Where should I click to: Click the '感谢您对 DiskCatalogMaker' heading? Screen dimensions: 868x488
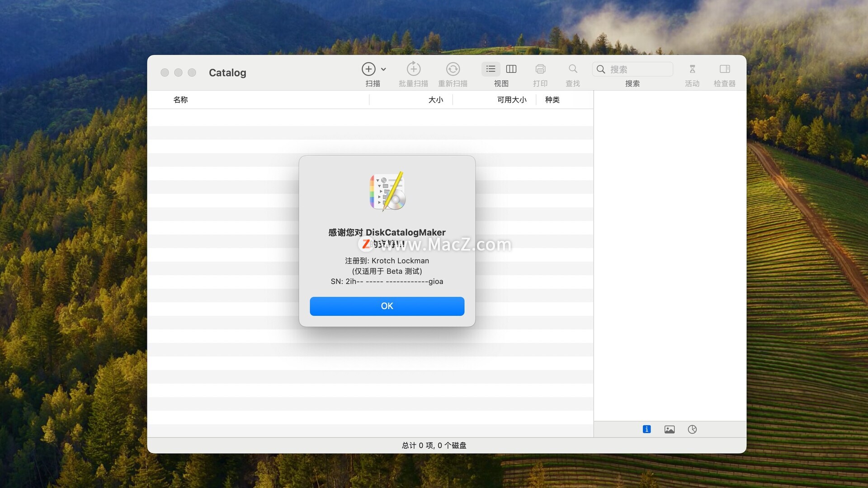[387, 232]
